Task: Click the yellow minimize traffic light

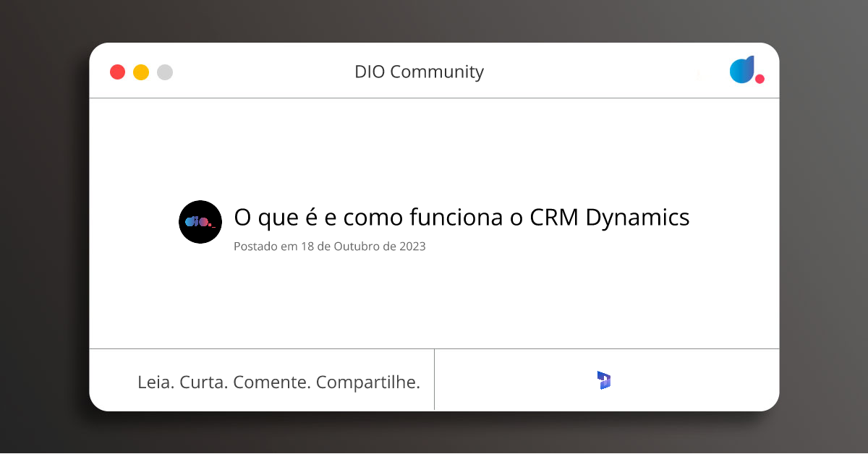Action: 141,72
